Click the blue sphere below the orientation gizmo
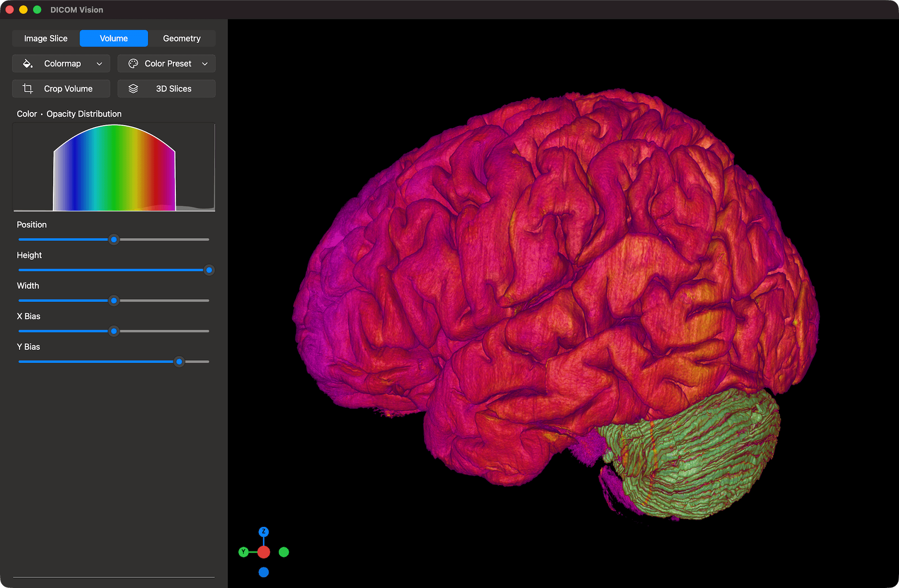 click(x=263, y=572)
